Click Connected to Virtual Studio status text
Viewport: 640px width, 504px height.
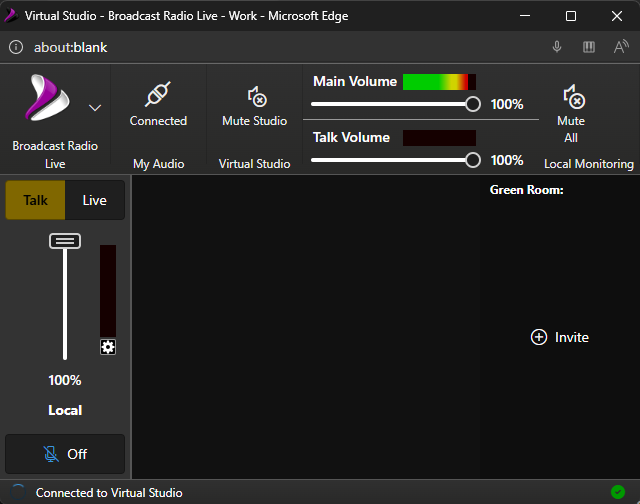(x=109, y=493)
